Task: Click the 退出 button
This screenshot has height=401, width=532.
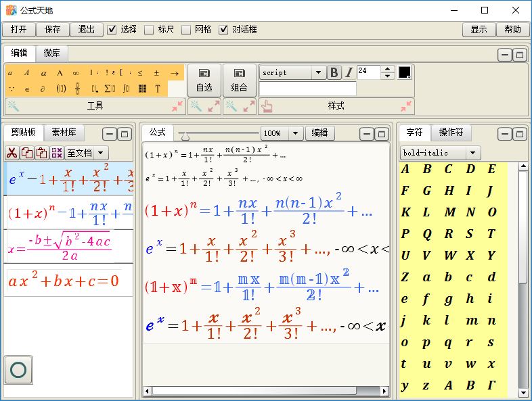Action: click(86, 30)
